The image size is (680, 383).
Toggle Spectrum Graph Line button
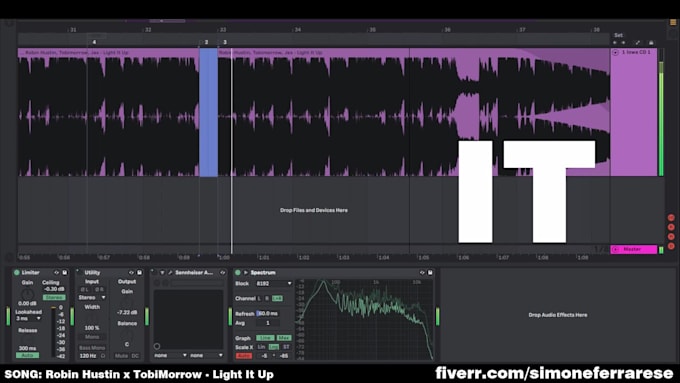pyautogui.click(x=265, y=338)
